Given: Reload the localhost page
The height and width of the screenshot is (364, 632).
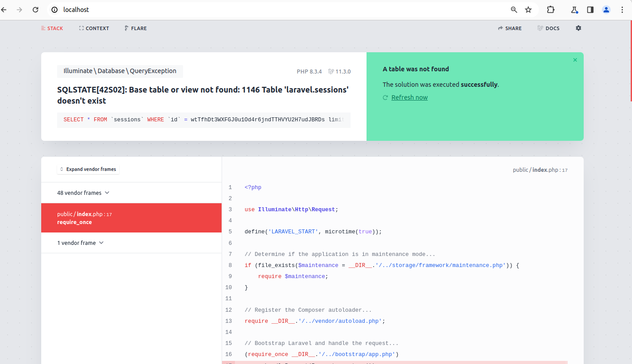Looking at the screenshot, I should click(x=35, y=9).
